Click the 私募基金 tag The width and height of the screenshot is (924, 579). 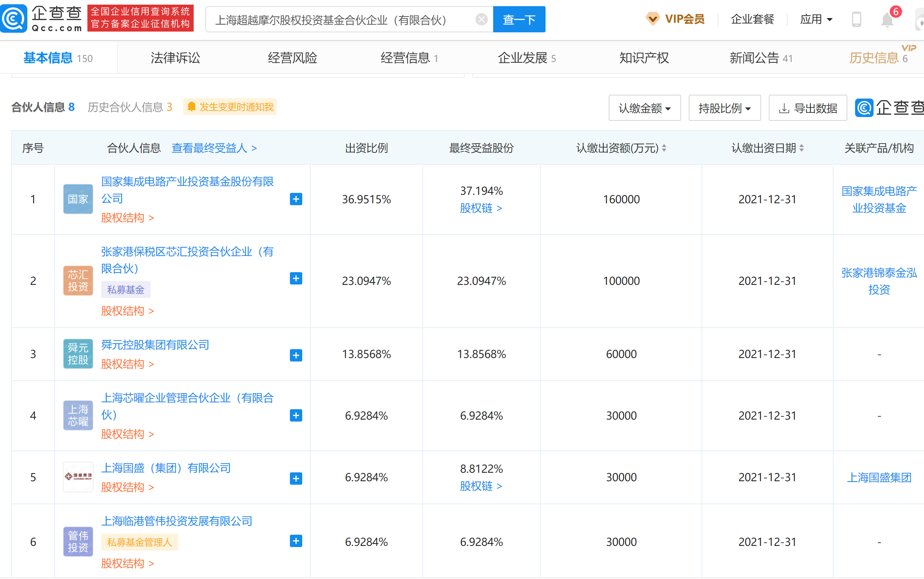point(126,289)
